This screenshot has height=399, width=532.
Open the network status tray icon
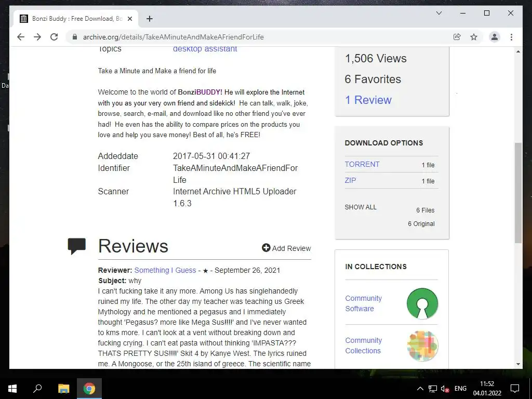point(433,389)
